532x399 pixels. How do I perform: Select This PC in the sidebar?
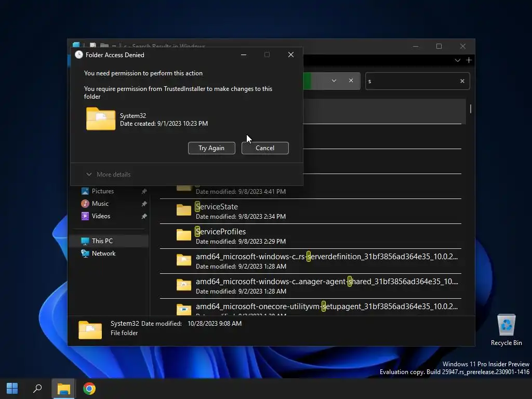pos(109,241)
